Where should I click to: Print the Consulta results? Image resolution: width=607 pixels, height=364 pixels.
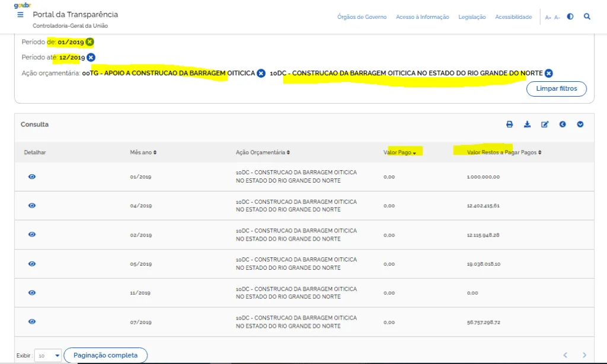tap(509, 124)
